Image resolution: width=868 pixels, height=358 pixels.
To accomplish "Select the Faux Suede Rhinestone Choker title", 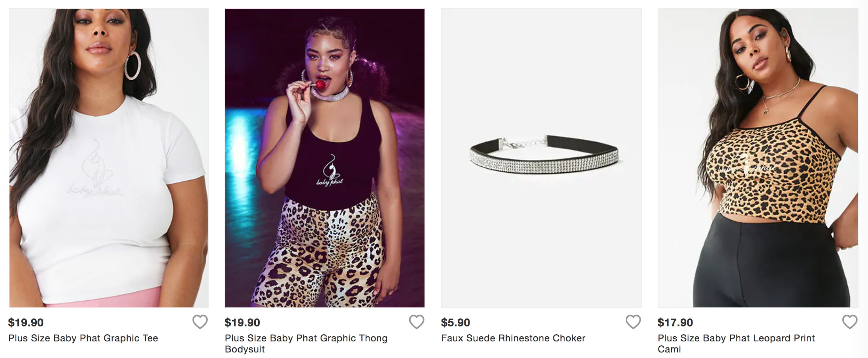I will (x=513, y=338).
